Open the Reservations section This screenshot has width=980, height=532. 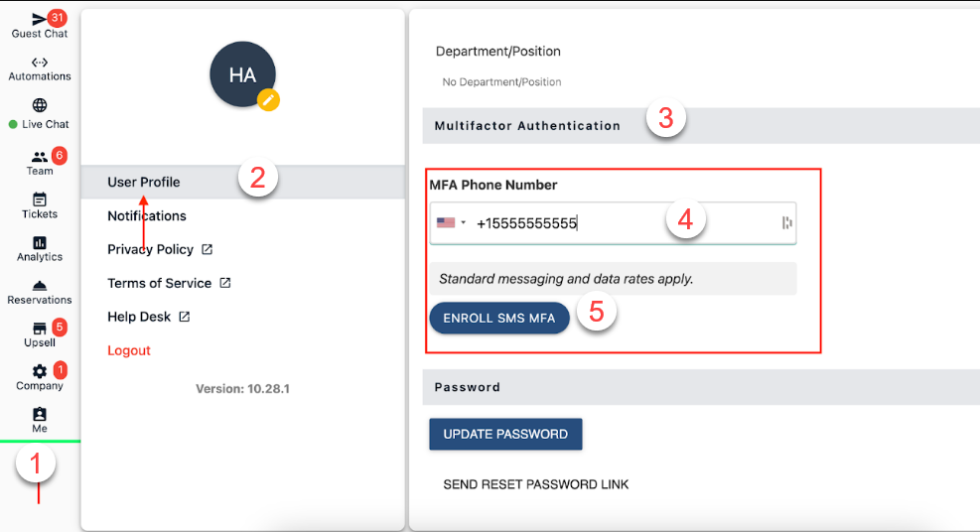(40, 292)
